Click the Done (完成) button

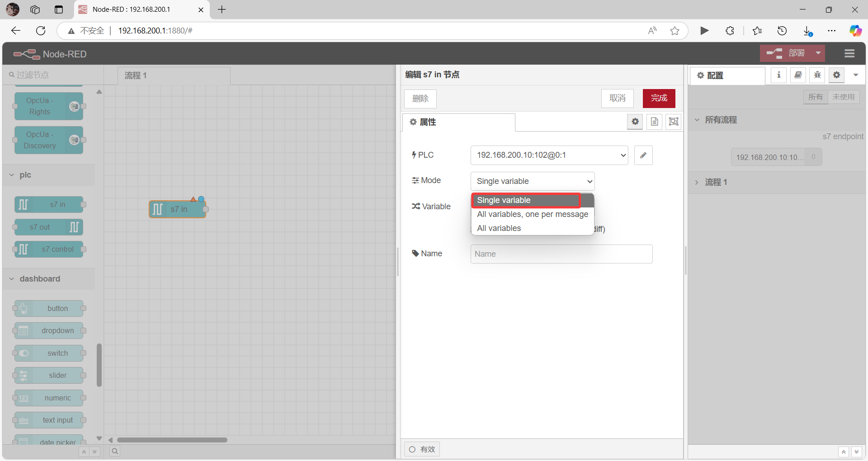click(659, 98)
